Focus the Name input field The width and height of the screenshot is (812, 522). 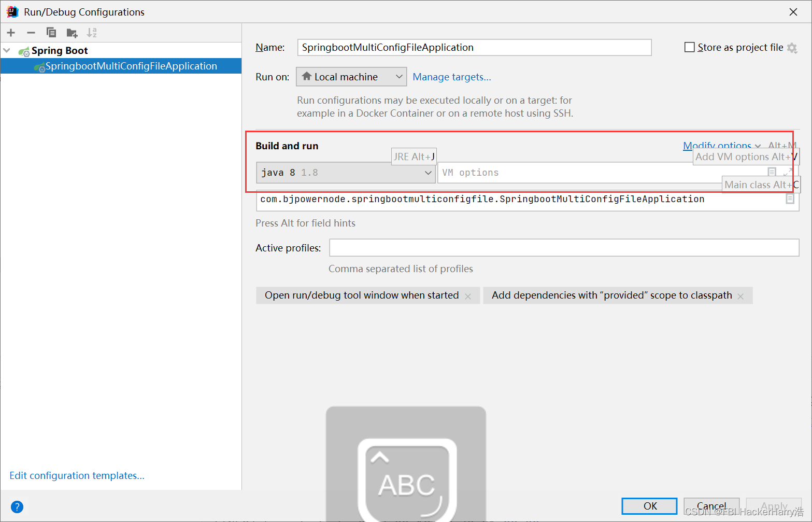click(474, 47)
